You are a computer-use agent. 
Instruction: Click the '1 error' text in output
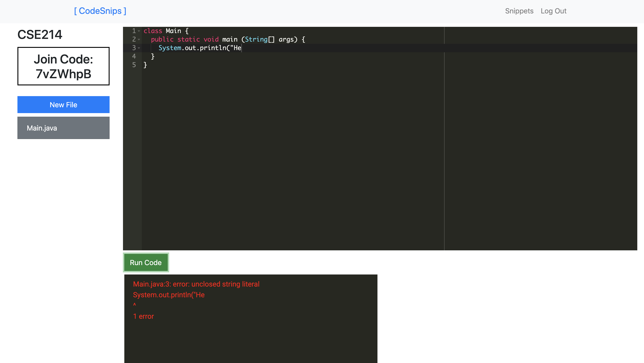coord(143,316)
